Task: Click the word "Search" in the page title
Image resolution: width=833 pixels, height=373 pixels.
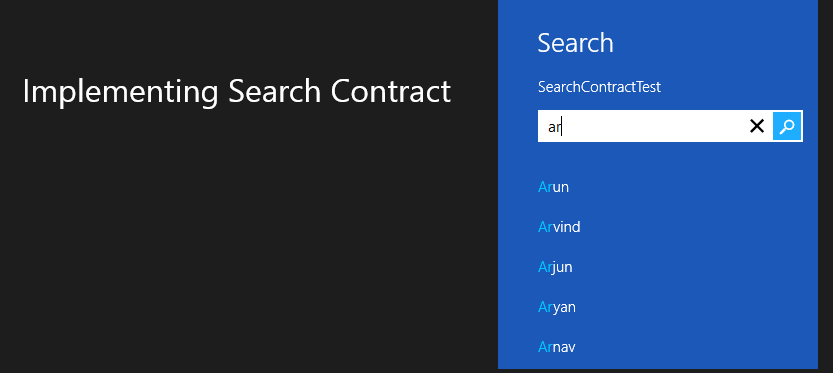Action: point(275,91)
